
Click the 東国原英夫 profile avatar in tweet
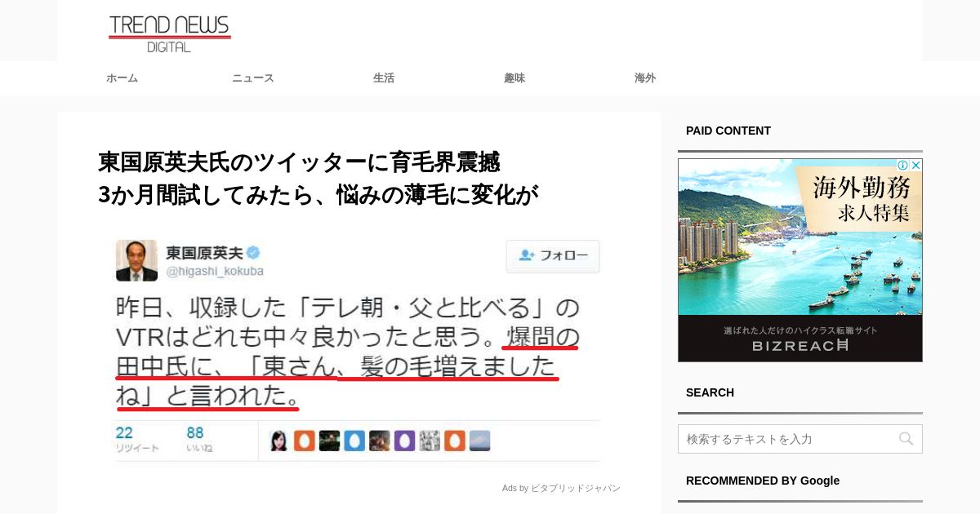pos(136,260)
